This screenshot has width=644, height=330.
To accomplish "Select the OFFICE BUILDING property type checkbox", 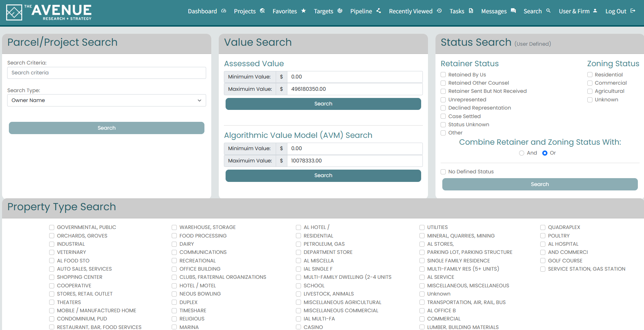I will pos(174,269).
